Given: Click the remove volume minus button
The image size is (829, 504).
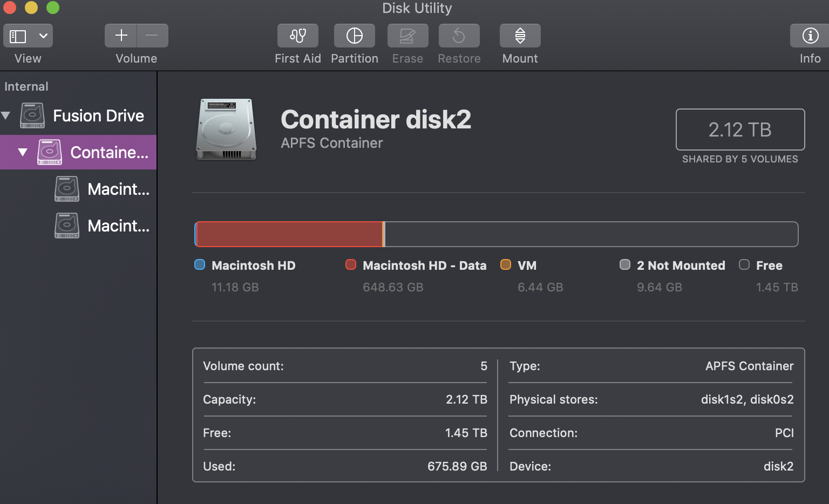Looking at the screenshot, I should pyautogui.click(x=152, y=36).
